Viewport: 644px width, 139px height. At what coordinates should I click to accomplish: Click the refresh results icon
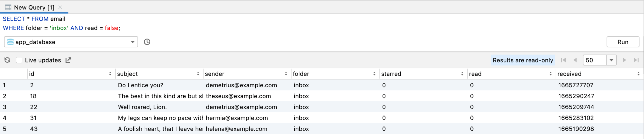click(x=7, y=60)
